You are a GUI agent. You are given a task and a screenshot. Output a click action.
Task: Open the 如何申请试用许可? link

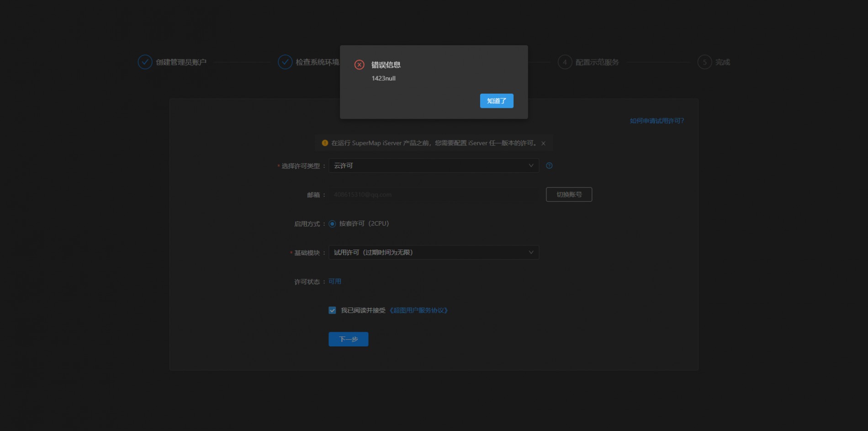(656, 121)
